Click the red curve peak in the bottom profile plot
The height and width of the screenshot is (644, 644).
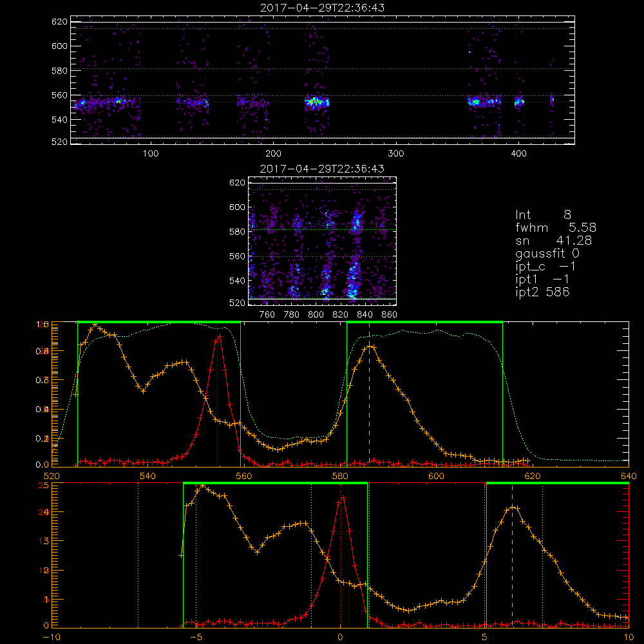click(x=343, y=497)
